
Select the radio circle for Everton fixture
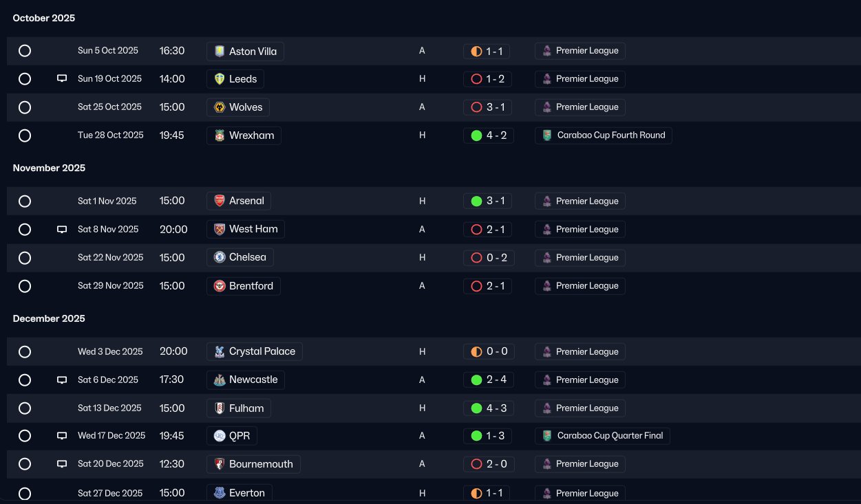click(x=25, y=493)
